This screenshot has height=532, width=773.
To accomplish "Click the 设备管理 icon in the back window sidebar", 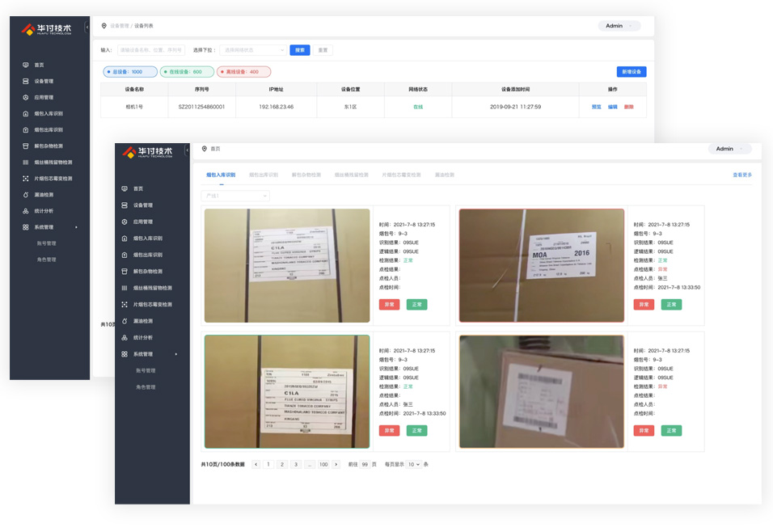I will pos(26,81).
